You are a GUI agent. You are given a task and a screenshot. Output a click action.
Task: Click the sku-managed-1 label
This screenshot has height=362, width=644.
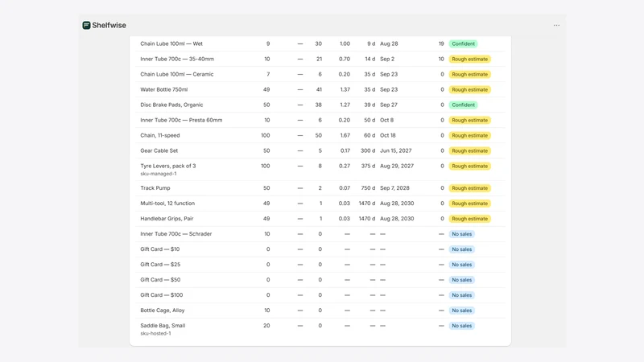158,174
